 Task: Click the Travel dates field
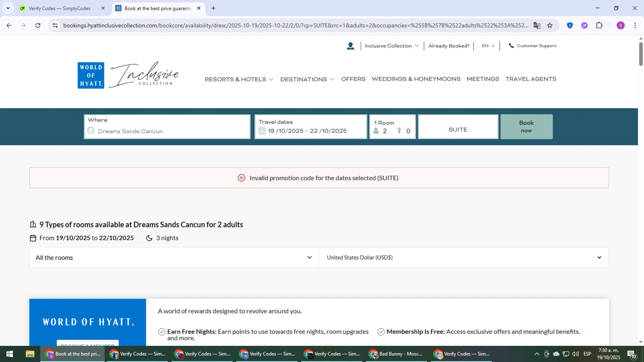click(311, 127)
